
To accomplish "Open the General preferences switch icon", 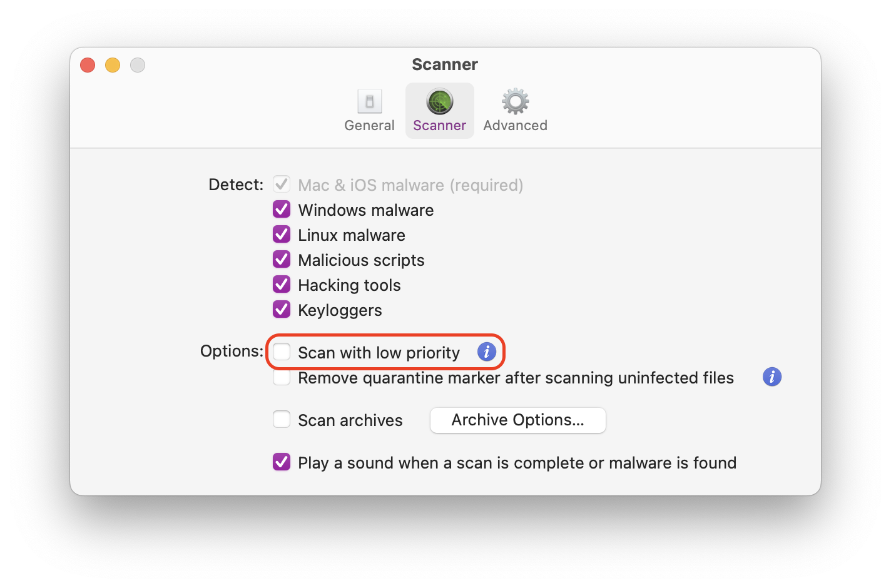I will [x=369, y=101].
